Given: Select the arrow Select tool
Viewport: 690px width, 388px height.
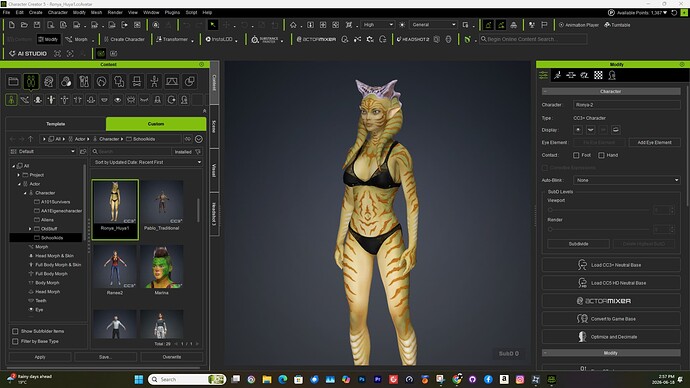Looking at the screenshot, I should pos(213,25).
